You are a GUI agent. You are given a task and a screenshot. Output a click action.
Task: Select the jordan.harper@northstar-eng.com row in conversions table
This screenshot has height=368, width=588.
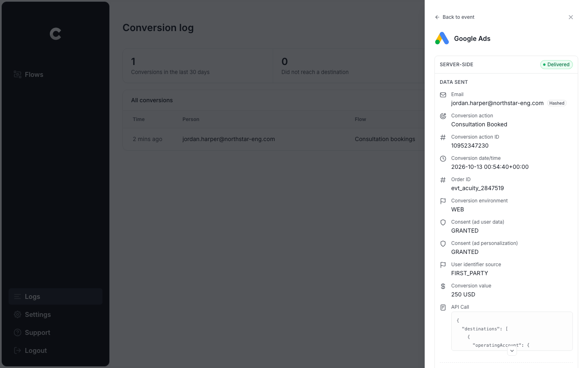tap(274, 139)
